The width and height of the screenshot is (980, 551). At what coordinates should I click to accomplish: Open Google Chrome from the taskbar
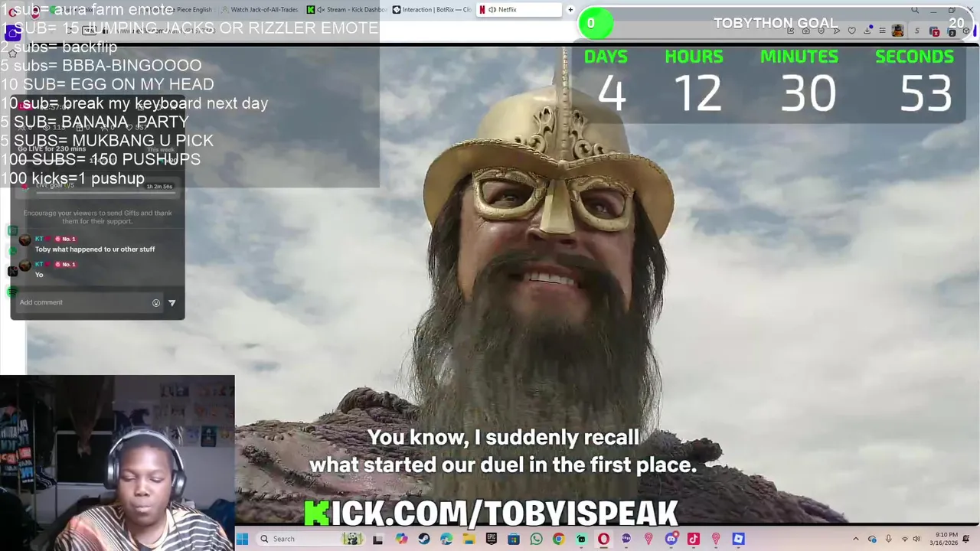point(559,540)
